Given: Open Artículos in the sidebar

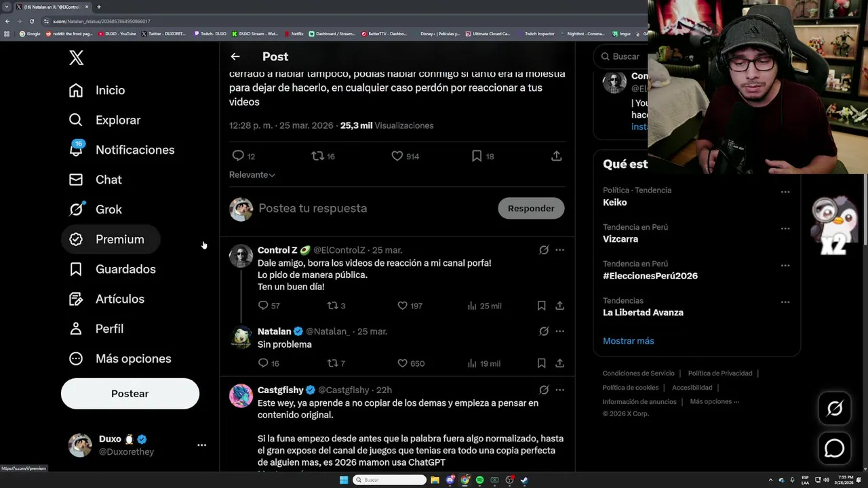Looking at the screenshot, I should coord(106,299).
